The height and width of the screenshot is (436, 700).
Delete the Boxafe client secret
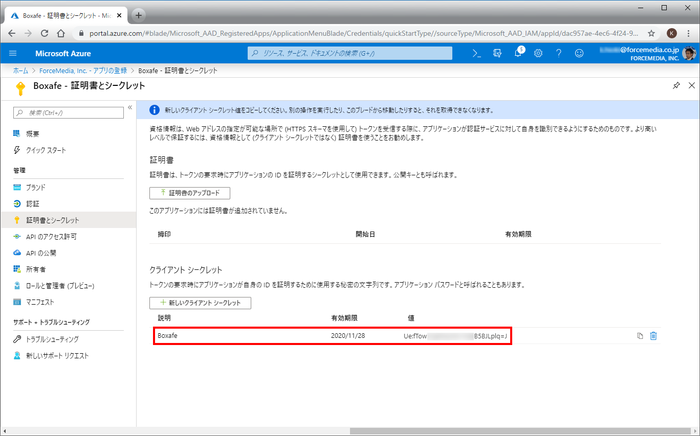653,336
